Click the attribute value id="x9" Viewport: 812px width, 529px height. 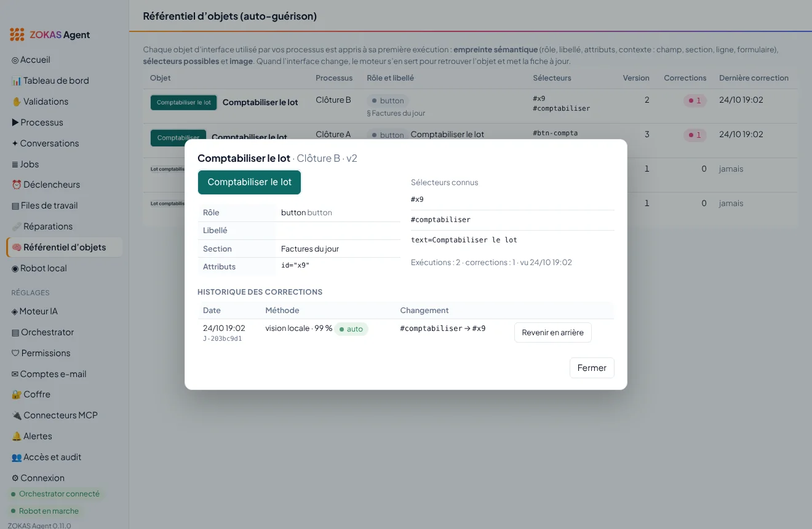click(x=295, y=266)
